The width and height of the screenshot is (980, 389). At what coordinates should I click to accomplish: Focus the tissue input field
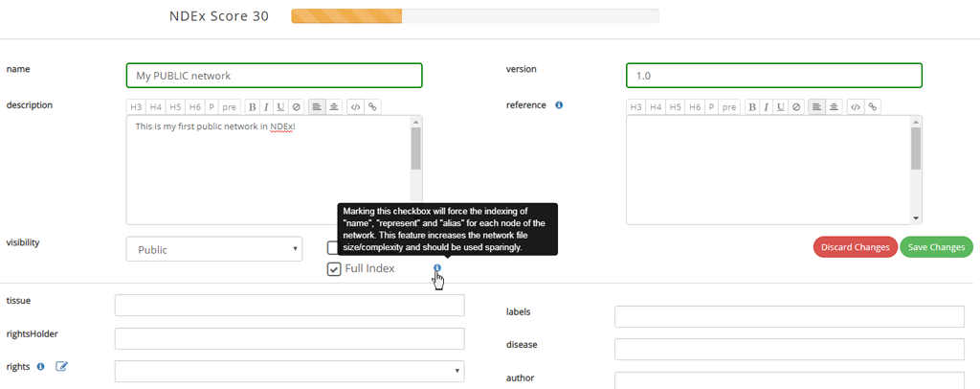289,306
